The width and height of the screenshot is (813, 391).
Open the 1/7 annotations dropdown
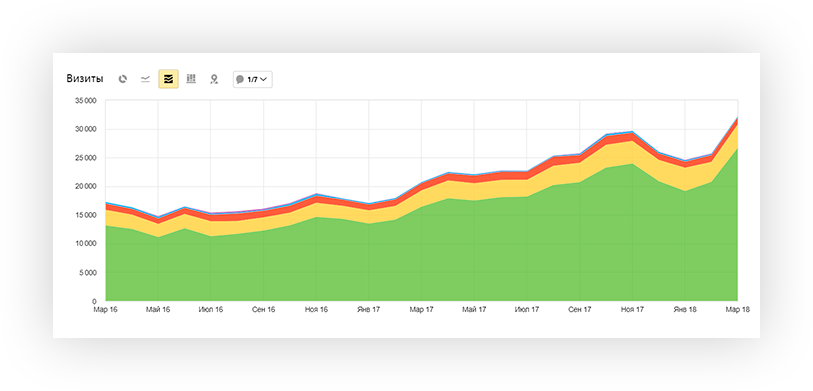pyautogui.click(x=253, y=79)
